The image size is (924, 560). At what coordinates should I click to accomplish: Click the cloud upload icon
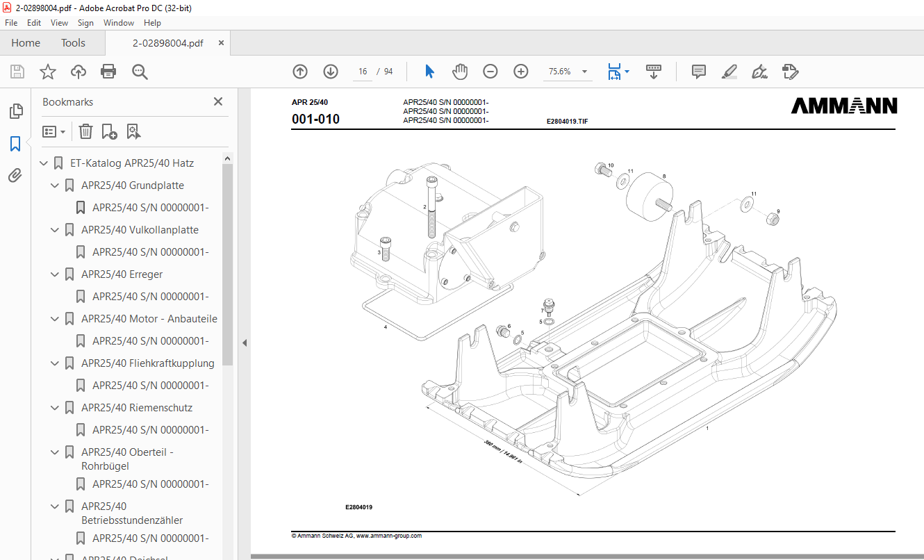pos(79,72)
